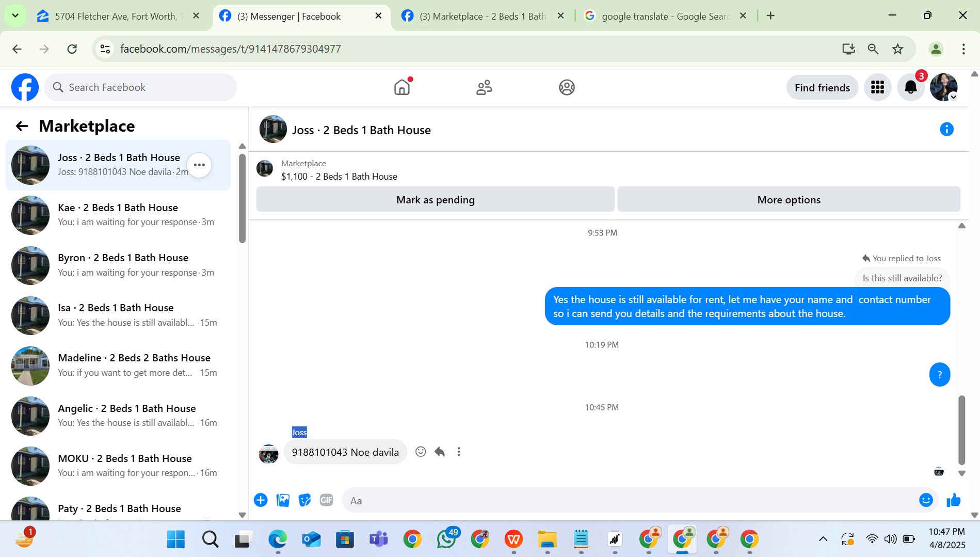Open the Byron 2 Beds 1 Bath House chat

pos(118,265)
